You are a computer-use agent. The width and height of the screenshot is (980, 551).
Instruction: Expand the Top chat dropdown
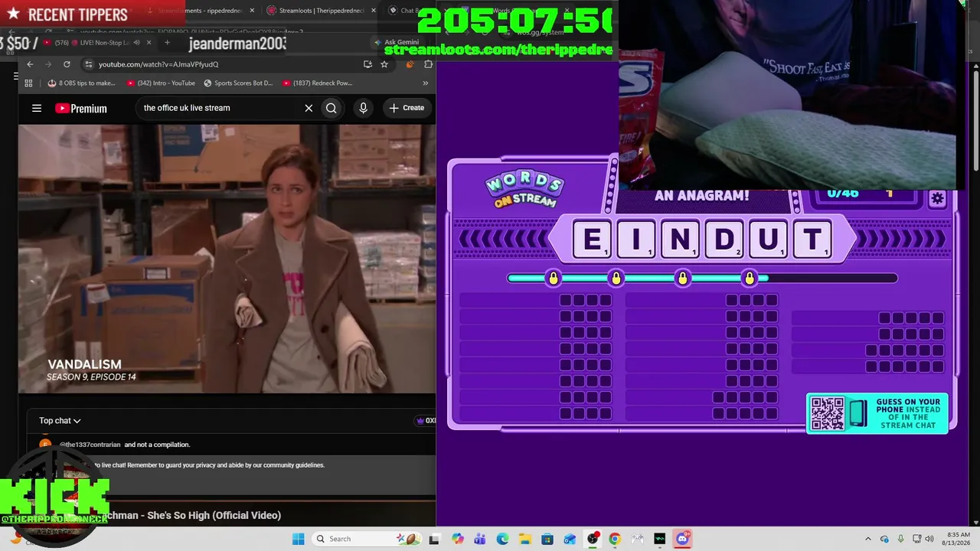point(60,420)
